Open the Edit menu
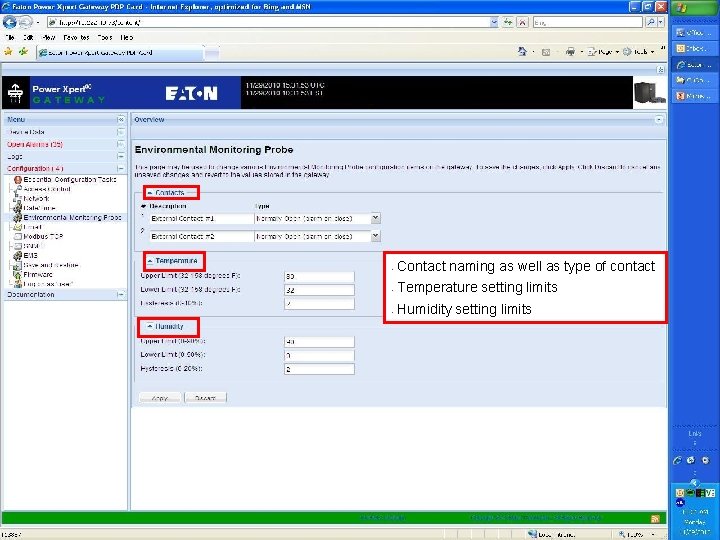Image resolution: width=720 pixels, height=540 pixels. coord(28,38)
